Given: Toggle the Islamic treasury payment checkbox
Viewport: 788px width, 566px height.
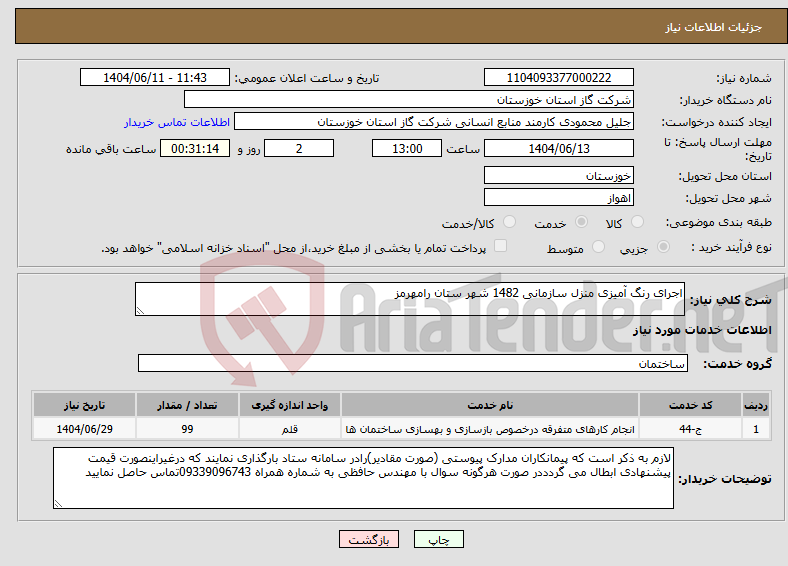Looking at the screenshot, I should (x=501, y=246).
